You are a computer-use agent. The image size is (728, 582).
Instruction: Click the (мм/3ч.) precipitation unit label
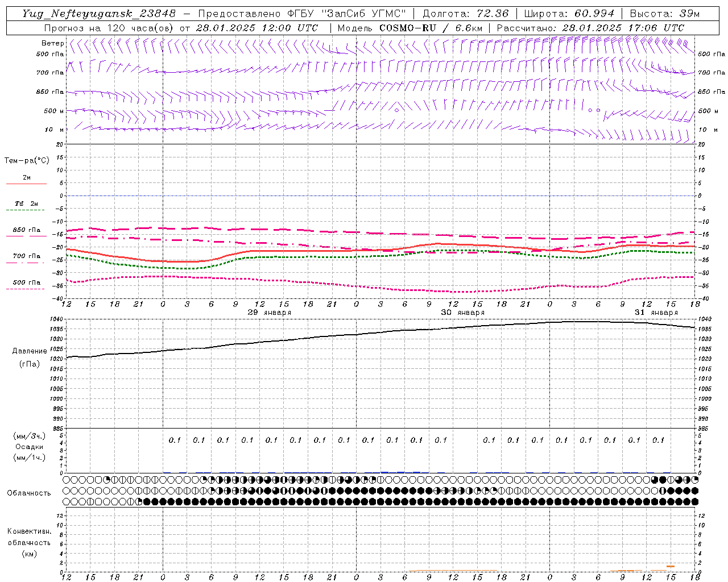coord(30,436)
